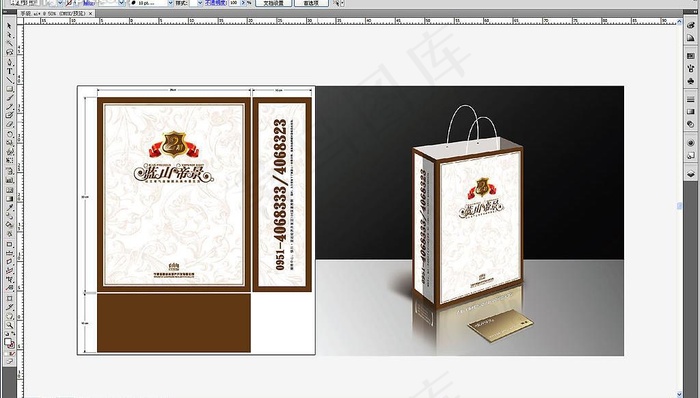Open the Symbols panel icon
700x398 pixels.
tap(691, 81)
